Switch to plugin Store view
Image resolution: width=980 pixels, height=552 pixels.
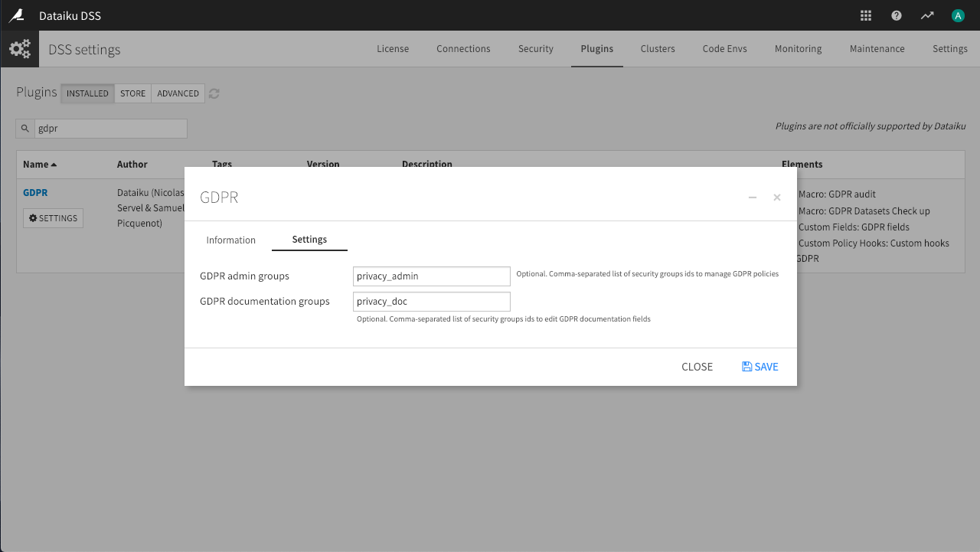132,93
